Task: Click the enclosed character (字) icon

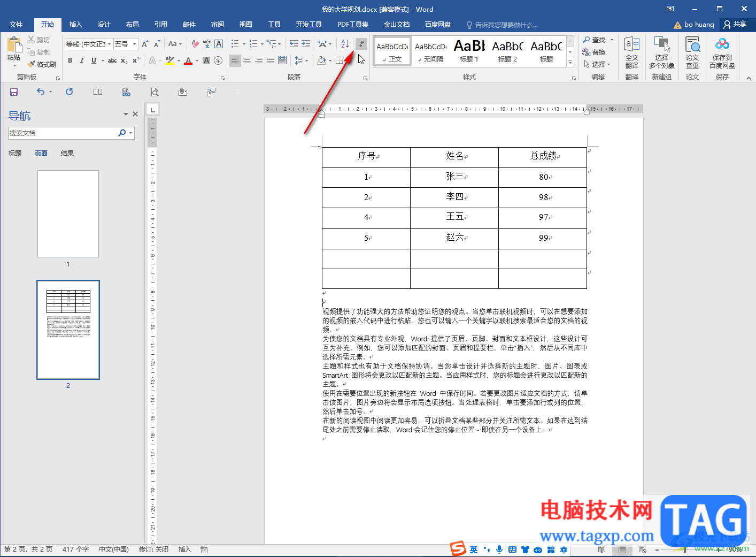Action: [218, 61]
